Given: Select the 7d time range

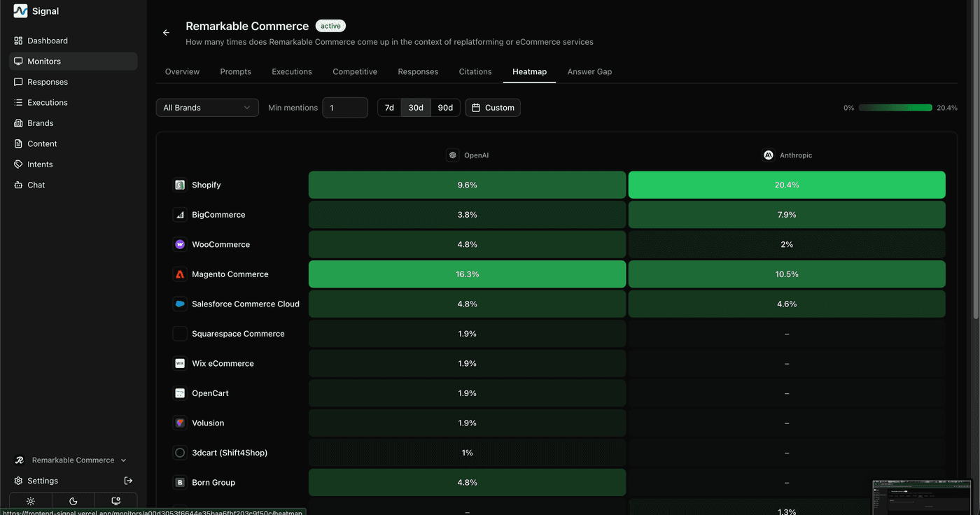Looking at the screenshot, I should tap(389, 108).
